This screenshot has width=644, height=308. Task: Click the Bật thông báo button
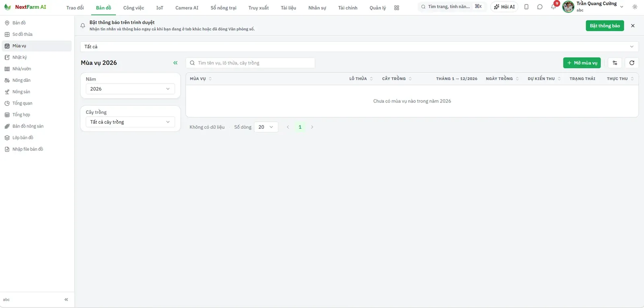coord(605,26)
